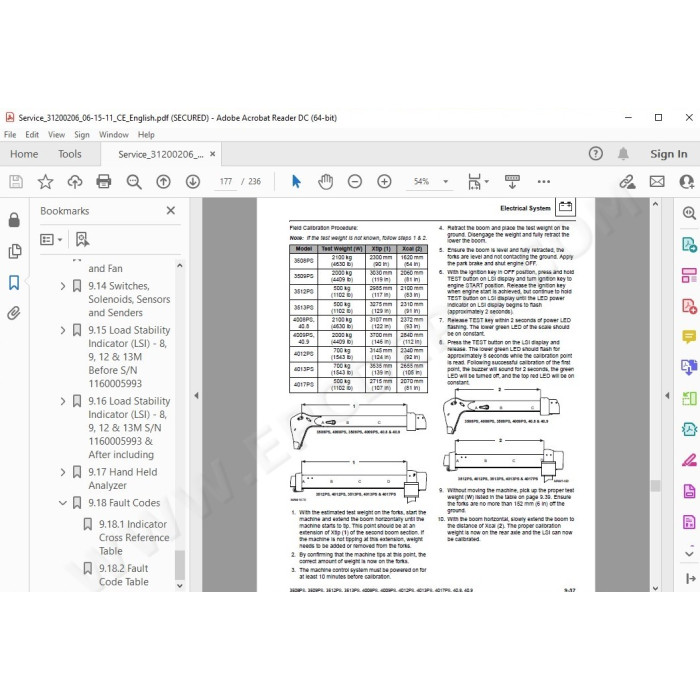The width and height of the screenshot is (700, 700).
Task: Open the security settings lock panel
Action: pos(14,219)
